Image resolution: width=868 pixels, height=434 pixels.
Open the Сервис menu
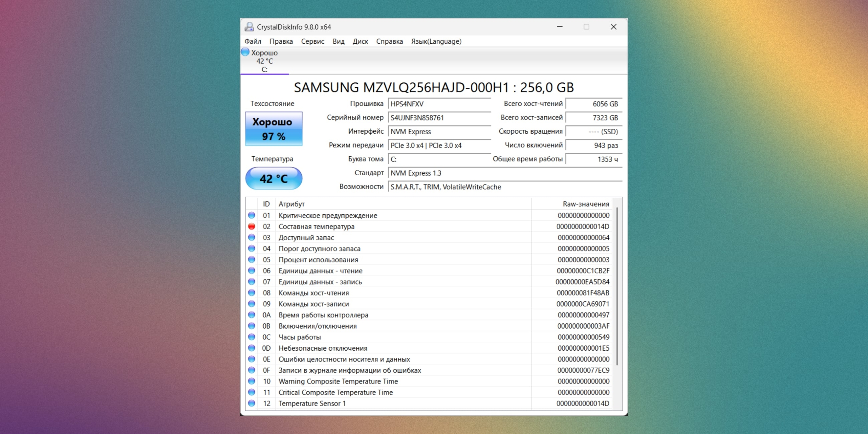pyautogui.click(x=312, y=41)
